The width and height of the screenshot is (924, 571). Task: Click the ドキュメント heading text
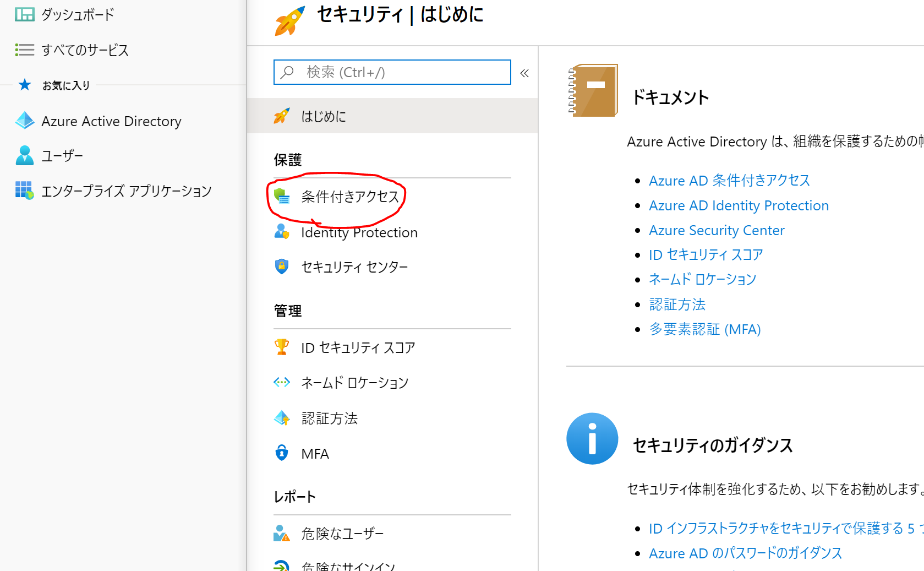[x=670, y=97]
